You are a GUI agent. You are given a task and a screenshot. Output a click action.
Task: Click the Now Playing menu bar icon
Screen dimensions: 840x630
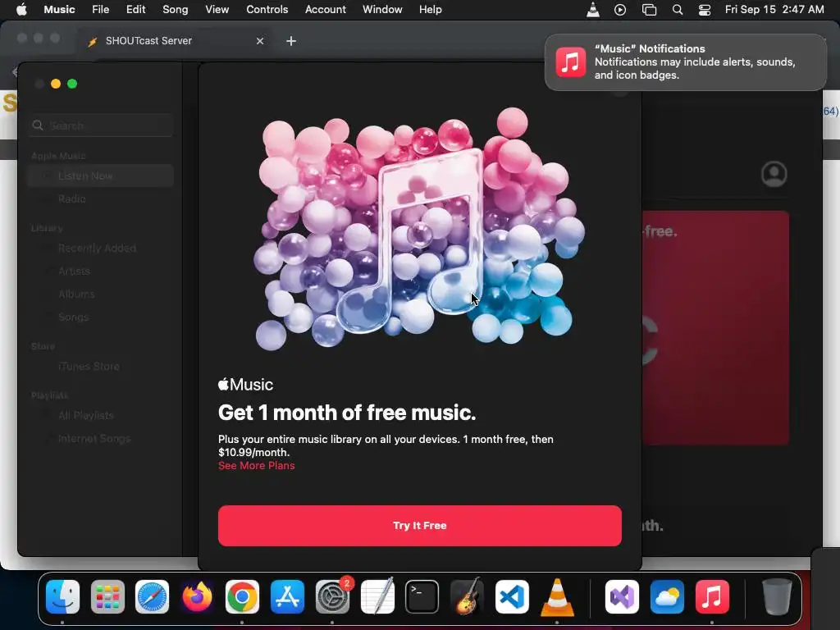[620, 10]
